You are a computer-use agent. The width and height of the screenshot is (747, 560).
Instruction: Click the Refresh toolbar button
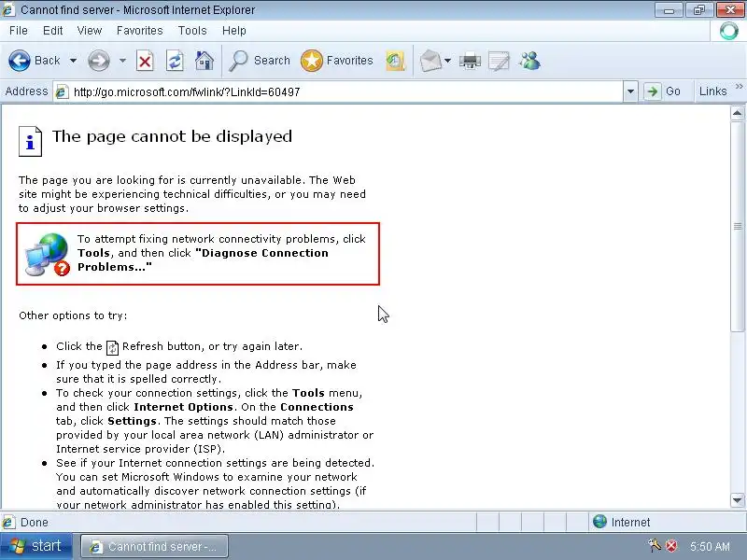pos(175,61)
